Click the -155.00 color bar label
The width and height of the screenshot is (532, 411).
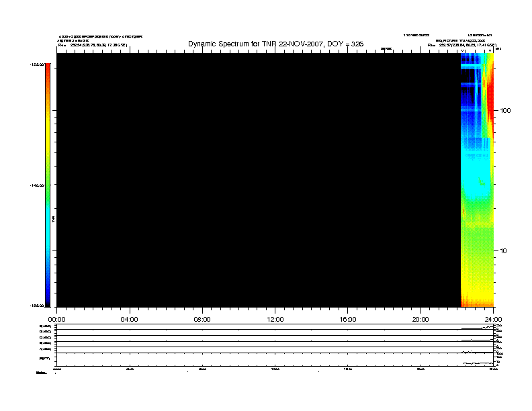click(x=37, y=306)
